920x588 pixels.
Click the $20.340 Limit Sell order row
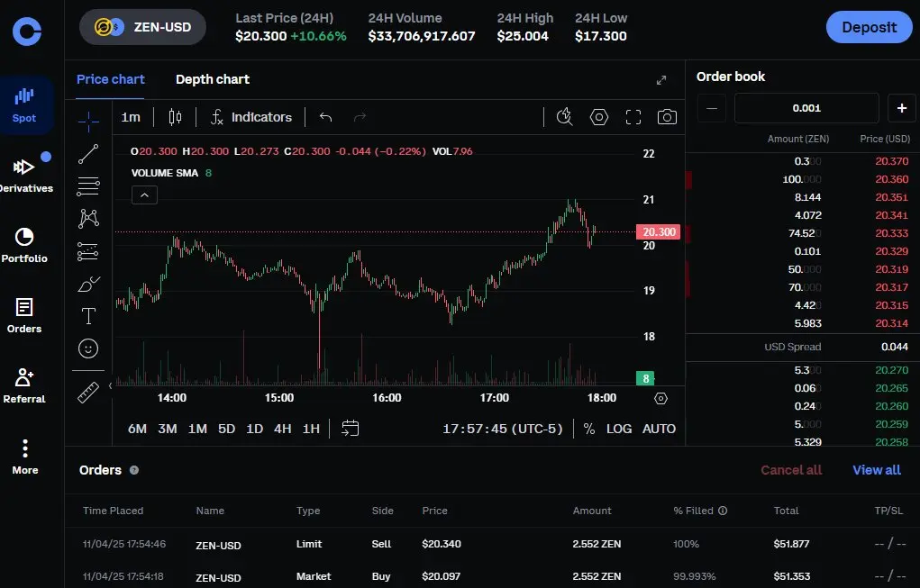pyautogui.click(x=492, y=544)
